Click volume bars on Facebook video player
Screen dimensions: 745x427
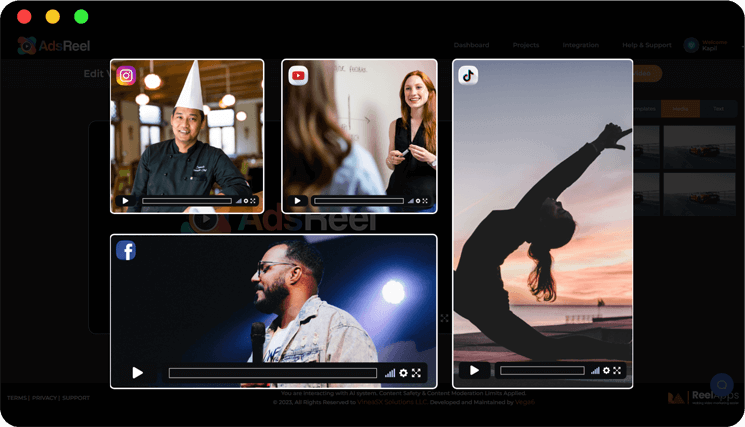click(390, 373)
